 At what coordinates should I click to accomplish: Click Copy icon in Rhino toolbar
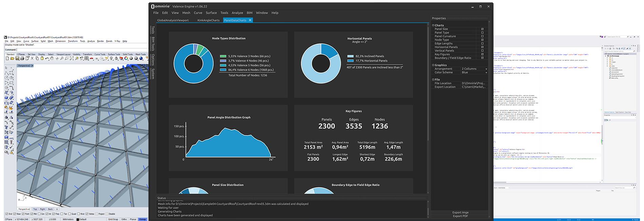coord(37,58)
